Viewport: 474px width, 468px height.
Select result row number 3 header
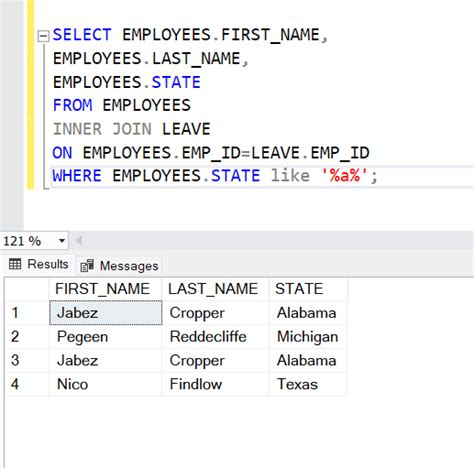point(27,361)
